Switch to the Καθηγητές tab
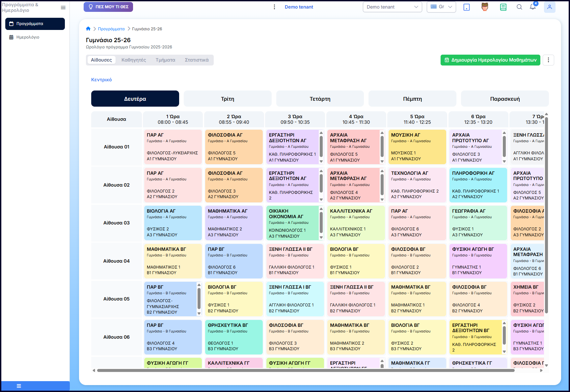This screenshot has width=570, height=392. (134, 60)
